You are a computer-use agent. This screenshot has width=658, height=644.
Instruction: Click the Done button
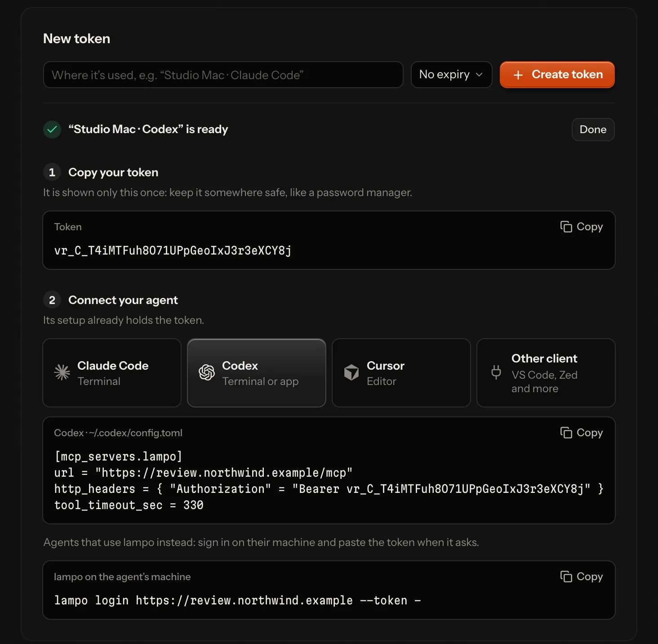point(593,130)
